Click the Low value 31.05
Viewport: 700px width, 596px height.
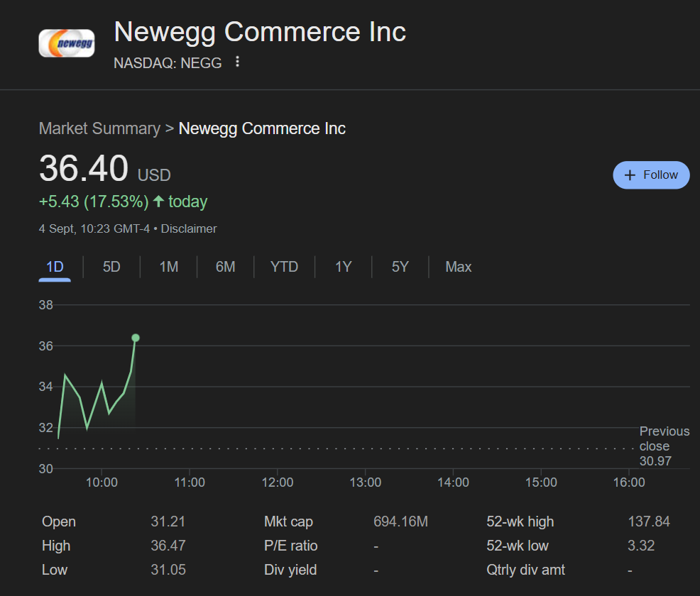[x=168, y=570]
